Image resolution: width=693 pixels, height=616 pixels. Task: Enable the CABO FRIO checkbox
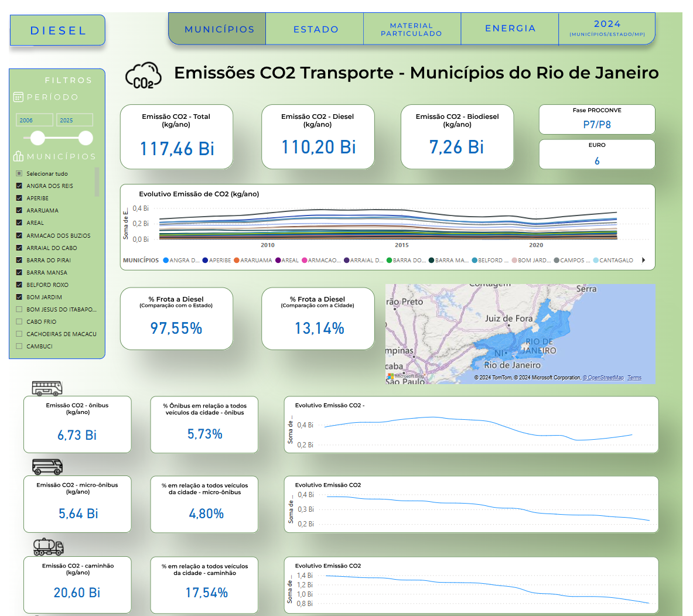pos(19,321)
